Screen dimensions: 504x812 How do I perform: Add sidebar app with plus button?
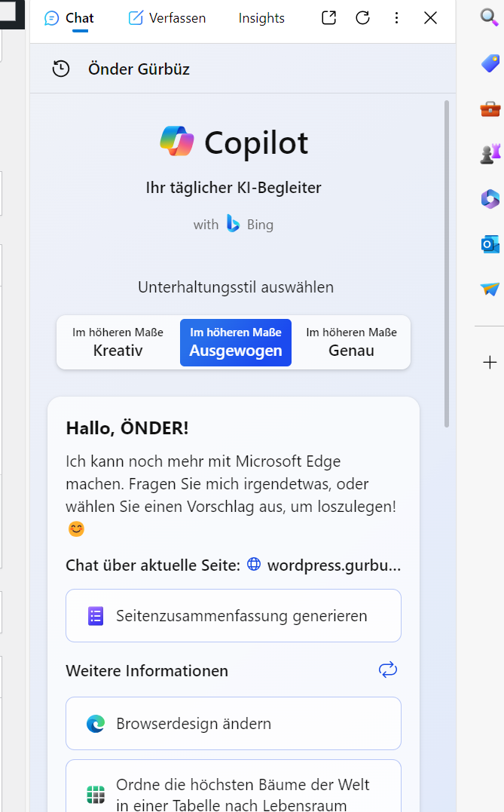coord(490,363)
